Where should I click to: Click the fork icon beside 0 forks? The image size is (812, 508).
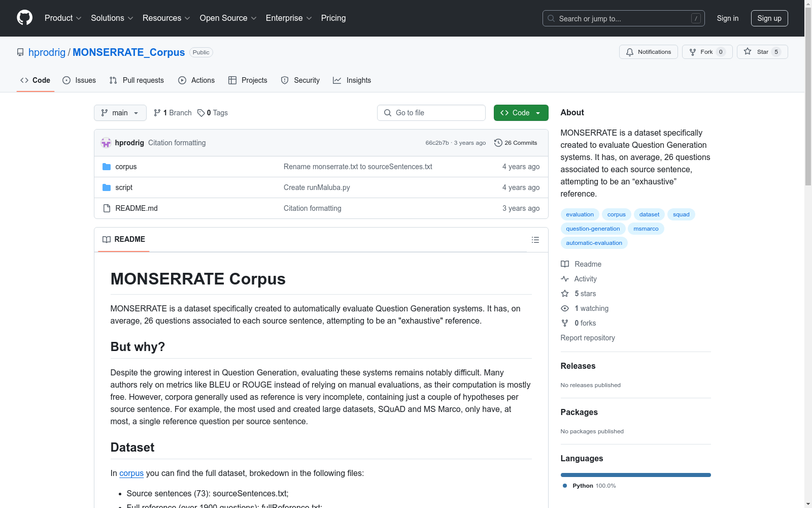565,323
